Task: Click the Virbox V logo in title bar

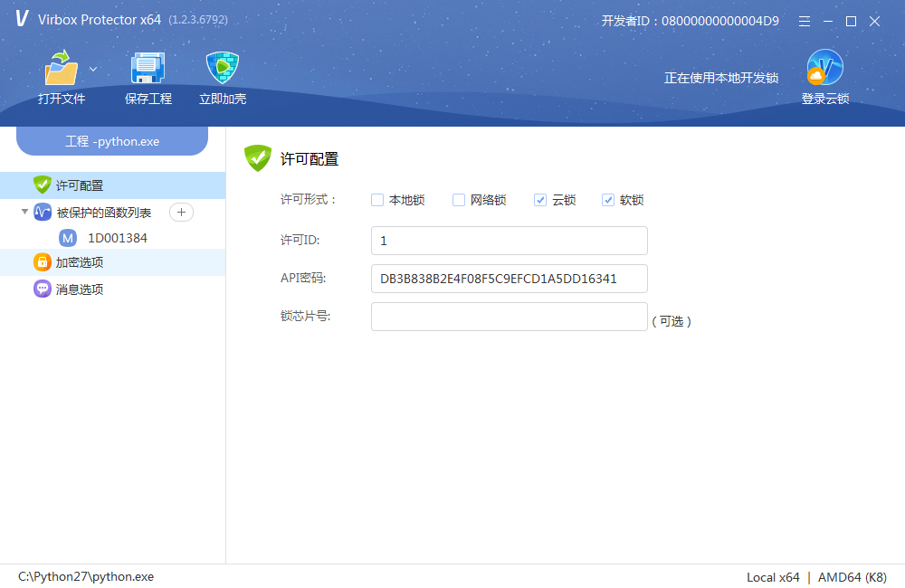Action: click(22, 18)
